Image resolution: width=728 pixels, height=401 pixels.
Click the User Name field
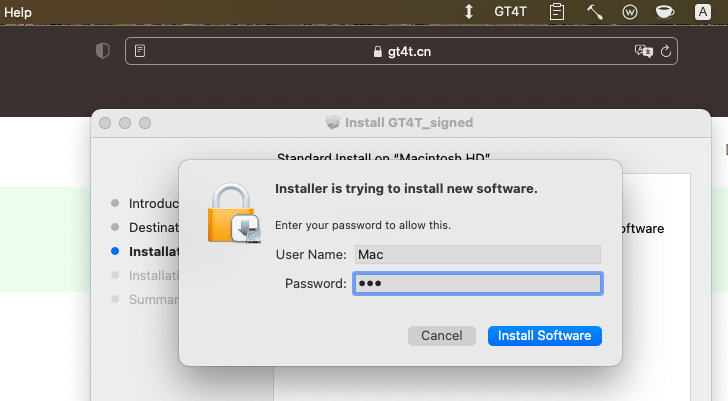click(x=477, y=255)
